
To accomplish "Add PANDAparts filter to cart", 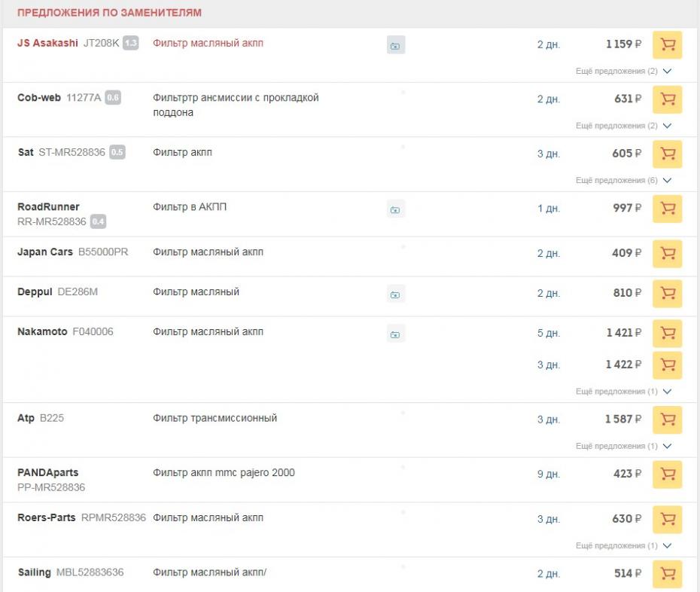I will 667,475.
